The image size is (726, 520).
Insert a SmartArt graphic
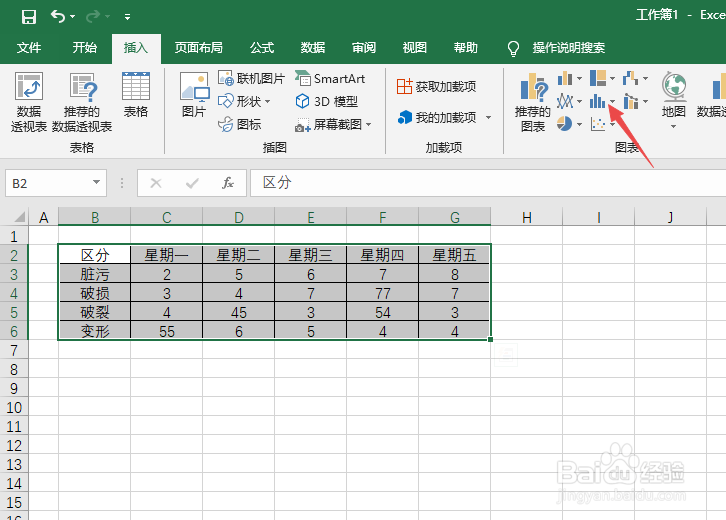click(330, 79)
